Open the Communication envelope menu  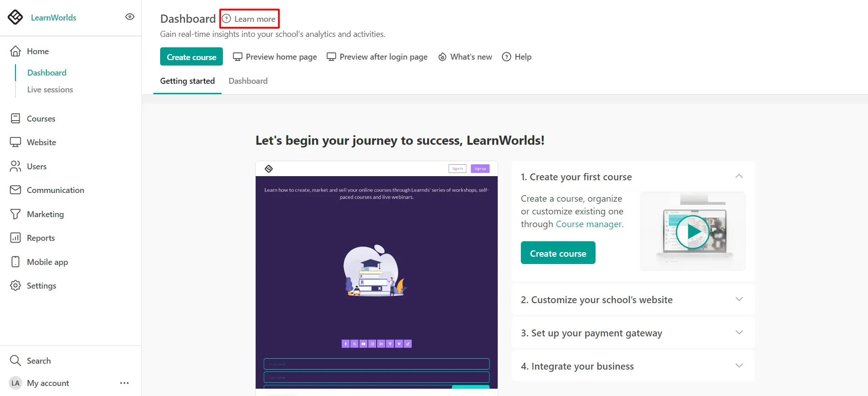pos(55,190)
